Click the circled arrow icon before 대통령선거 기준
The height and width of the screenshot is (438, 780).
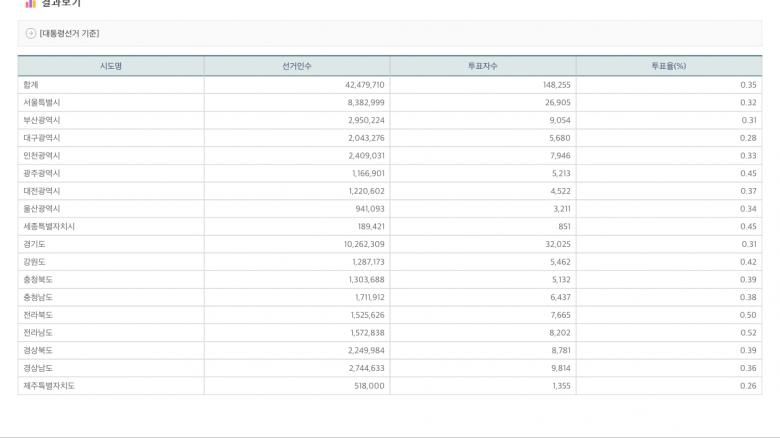[x=30, y=34]
